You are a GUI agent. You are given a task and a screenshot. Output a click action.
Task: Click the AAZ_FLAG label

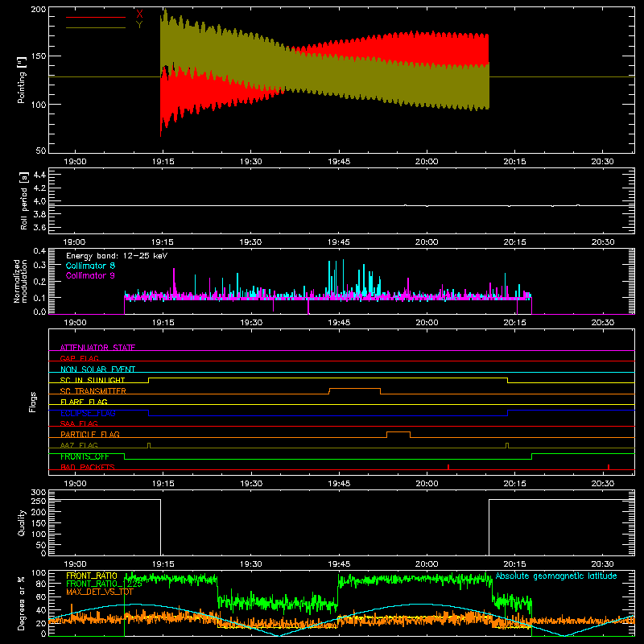coord(79,445)
